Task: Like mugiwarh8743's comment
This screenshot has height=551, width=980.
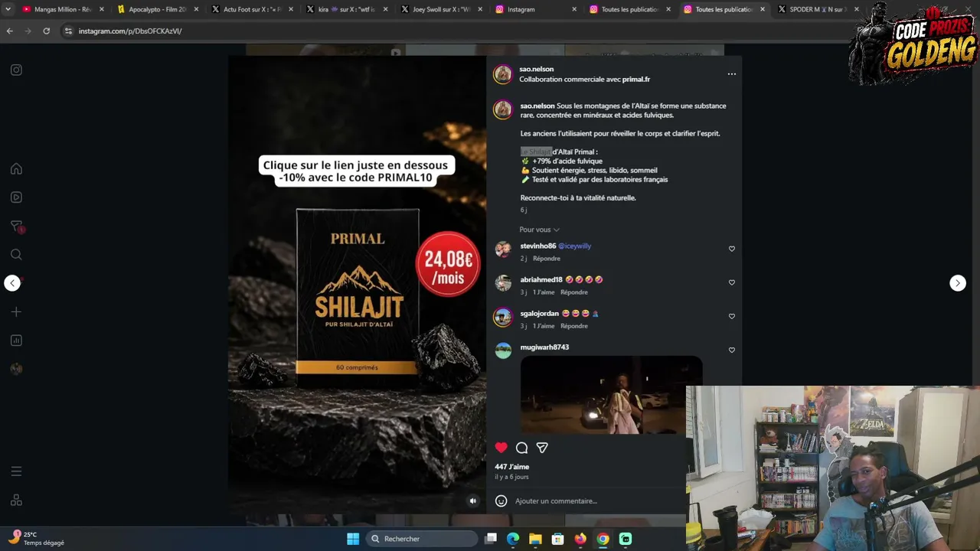Action: [x=731, y=350]
